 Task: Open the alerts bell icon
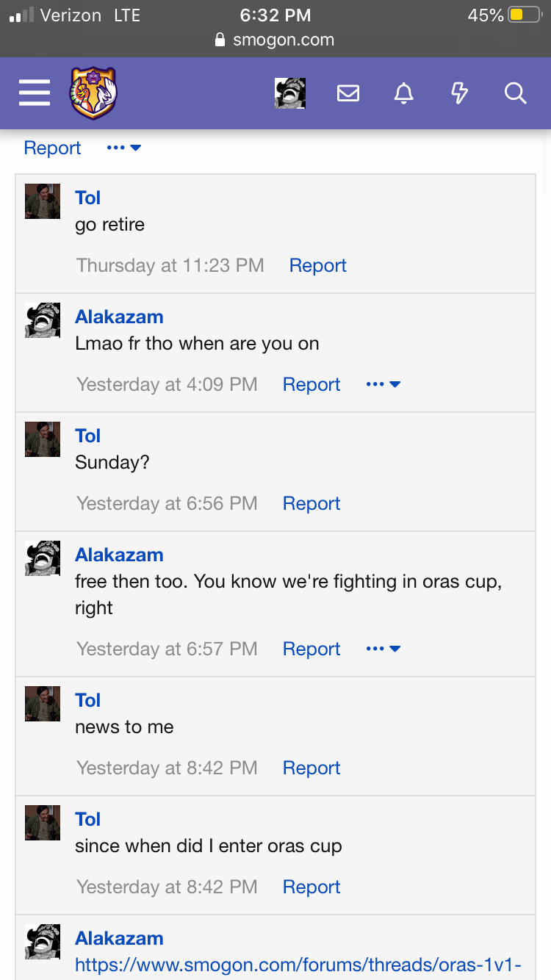pos(404,93)
